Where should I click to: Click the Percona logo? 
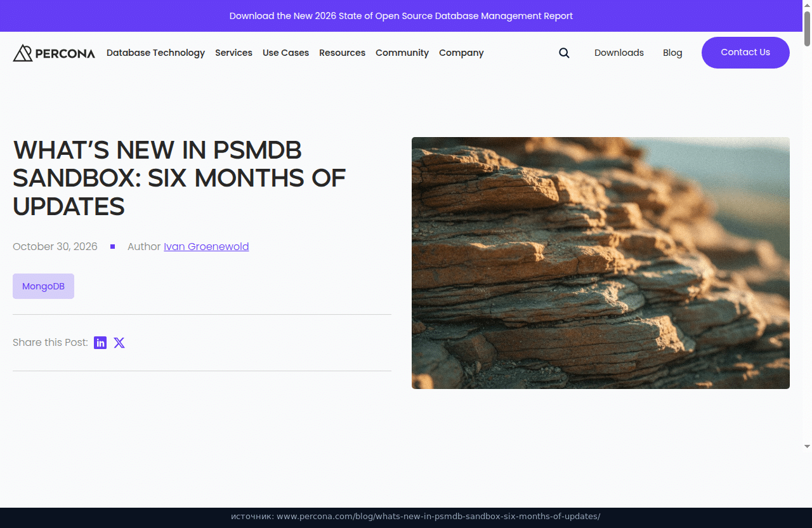pyautogui.click(x=54, y=53)
